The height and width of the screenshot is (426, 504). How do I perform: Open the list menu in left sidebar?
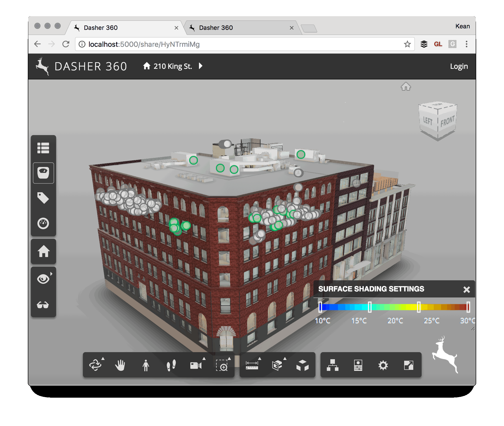pos(43,148)
